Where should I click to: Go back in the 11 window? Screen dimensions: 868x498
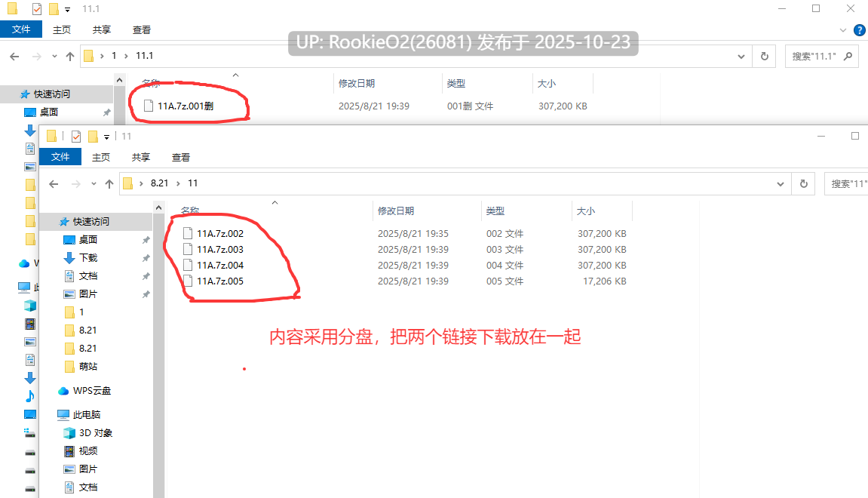54,184
